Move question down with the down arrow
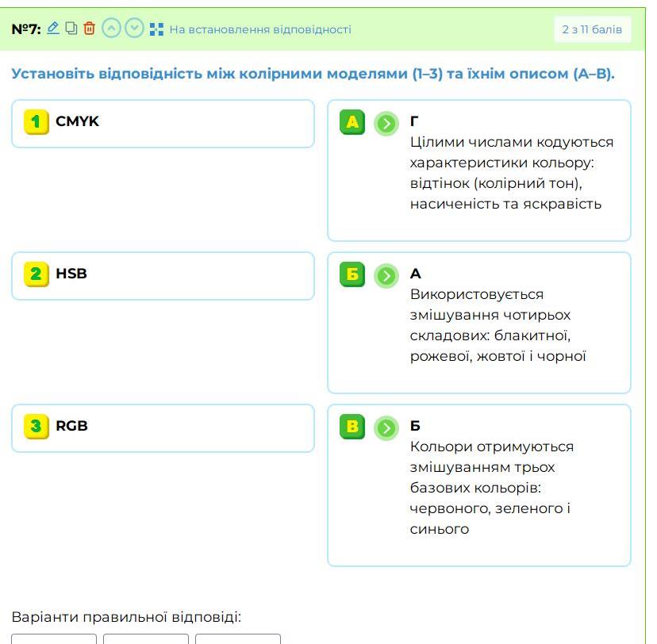This screenshot has width=657, height=644. coord(135,29)
